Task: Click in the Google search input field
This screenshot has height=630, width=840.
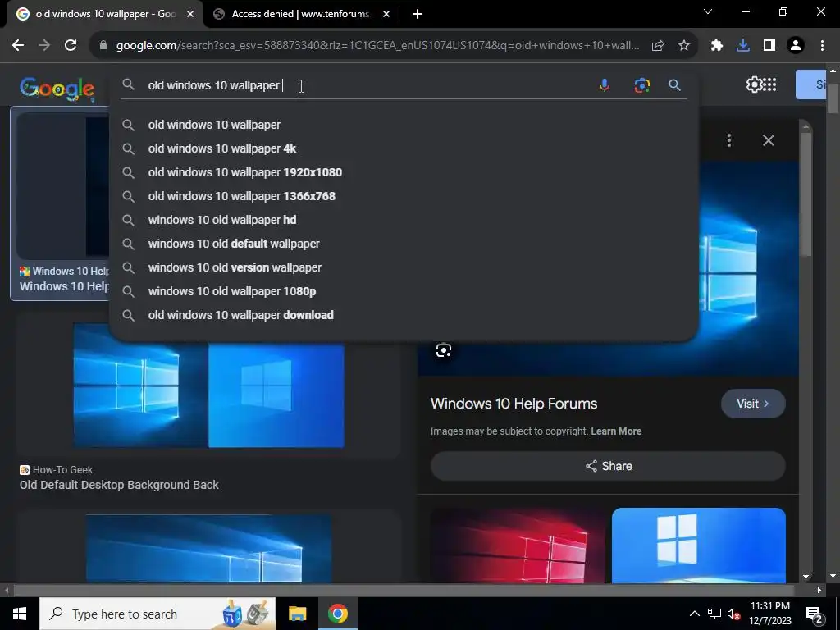Action: click(x=364, y=85)
